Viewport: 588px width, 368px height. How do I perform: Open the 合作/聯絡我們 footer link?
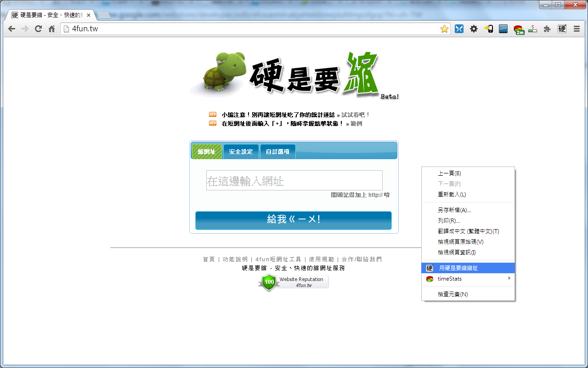[x=362, y=259]
